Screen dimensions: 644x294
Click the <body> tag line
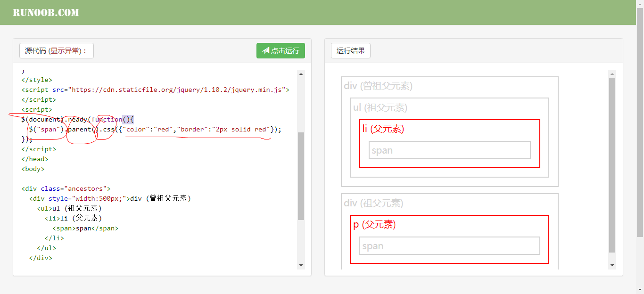click(33, 169)
